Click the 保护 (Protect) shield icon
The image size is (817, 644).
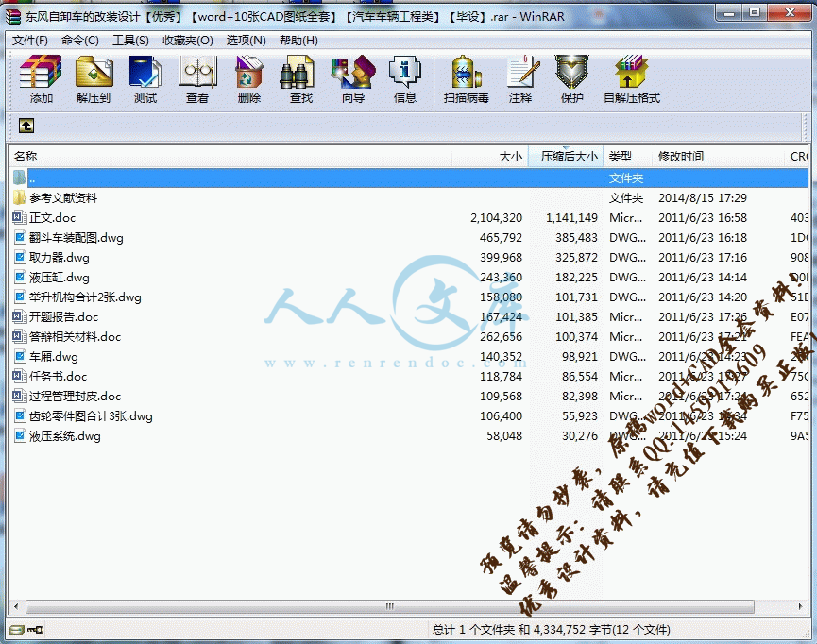pyautogui.click(x=571, y=72)
